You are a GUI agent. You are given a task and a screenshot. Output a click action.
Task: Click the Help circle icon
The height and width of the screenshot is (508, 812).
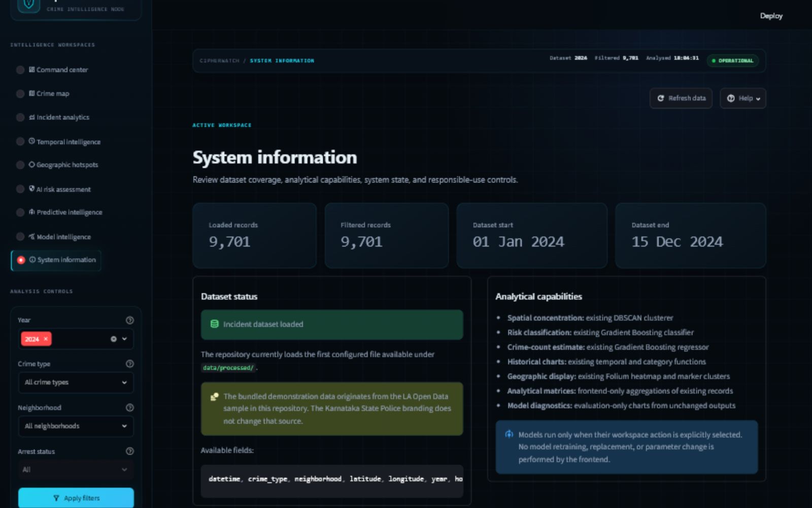pos(731,98)
